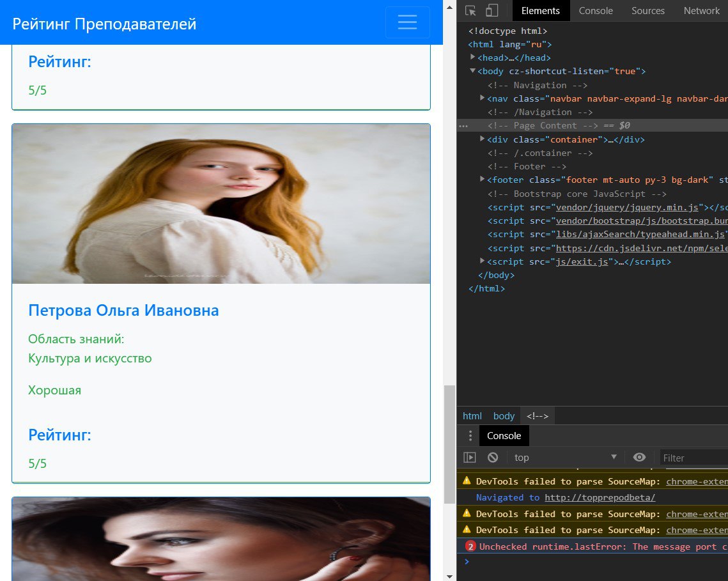
Task: Select the Footer comment line
Action: 527,166
